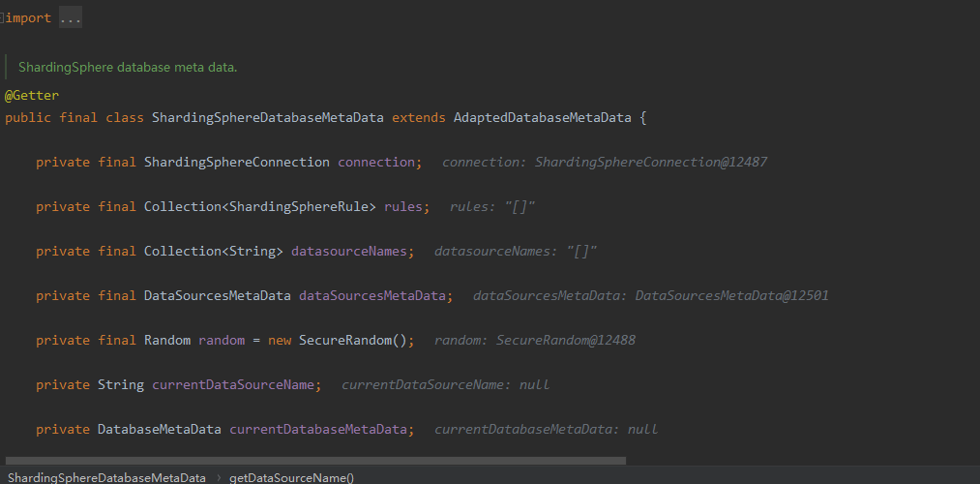Click the inline hint SecureRandom@12488
Image resolution: width=980 pixels, height=484 pixels.
tap(566, 340)
